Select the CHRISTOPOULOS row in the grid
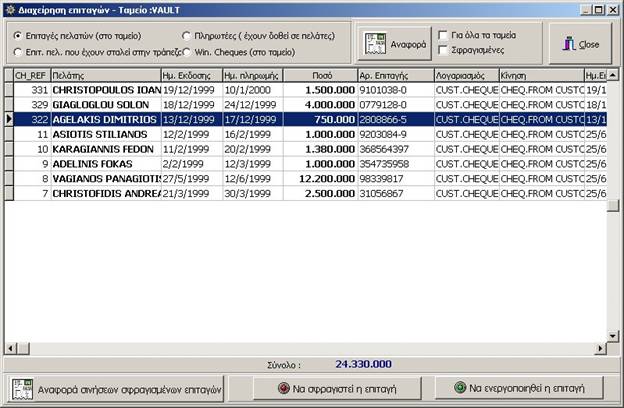624x408 pixels. (105, 89)
